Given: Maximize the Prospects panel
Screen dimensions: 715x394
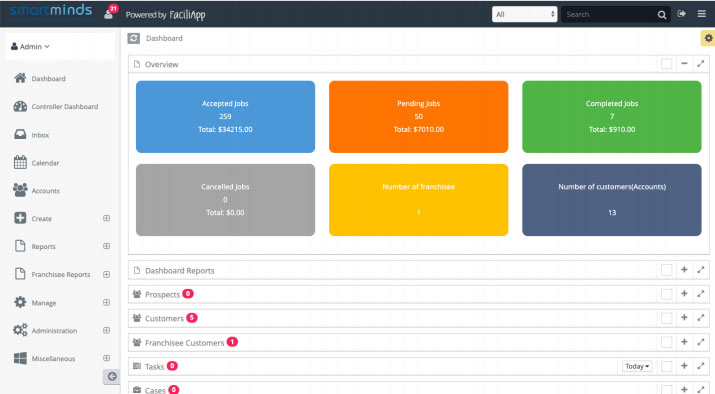Looking at the screenshot, I should point(701,294).
